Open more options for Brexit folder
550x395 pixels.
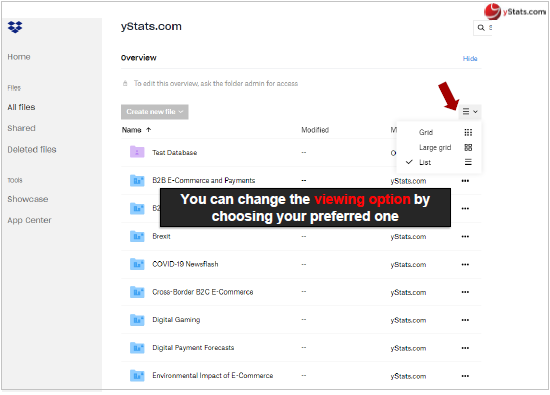click(465, 236)
